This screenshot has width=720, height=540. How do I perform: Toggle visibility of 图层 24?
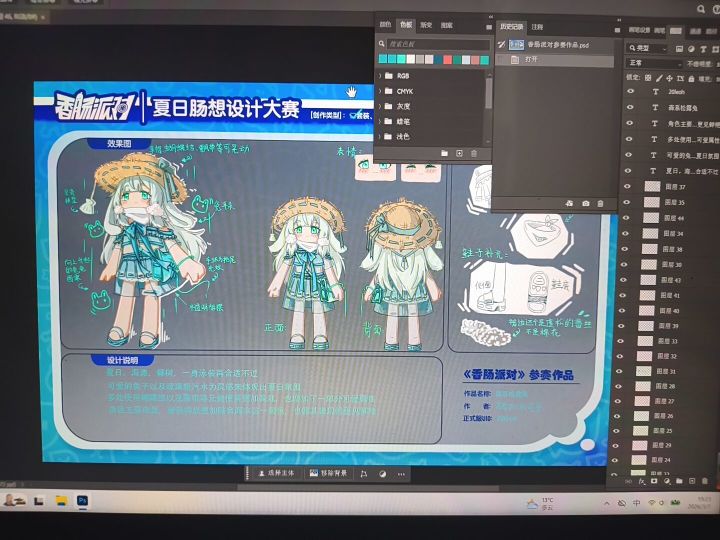(615, 460)
